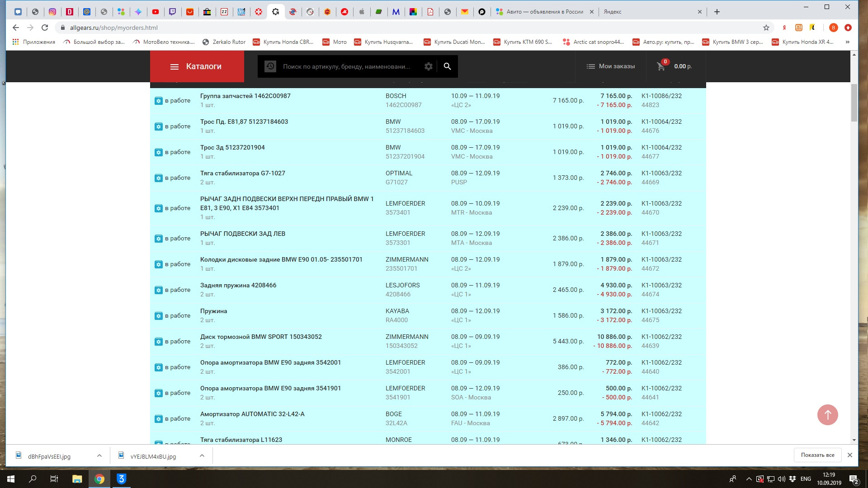The width and height of the screenshot is (868, 488).
Task: Click the search magnifier icon in header
Action: pos(447,66)
